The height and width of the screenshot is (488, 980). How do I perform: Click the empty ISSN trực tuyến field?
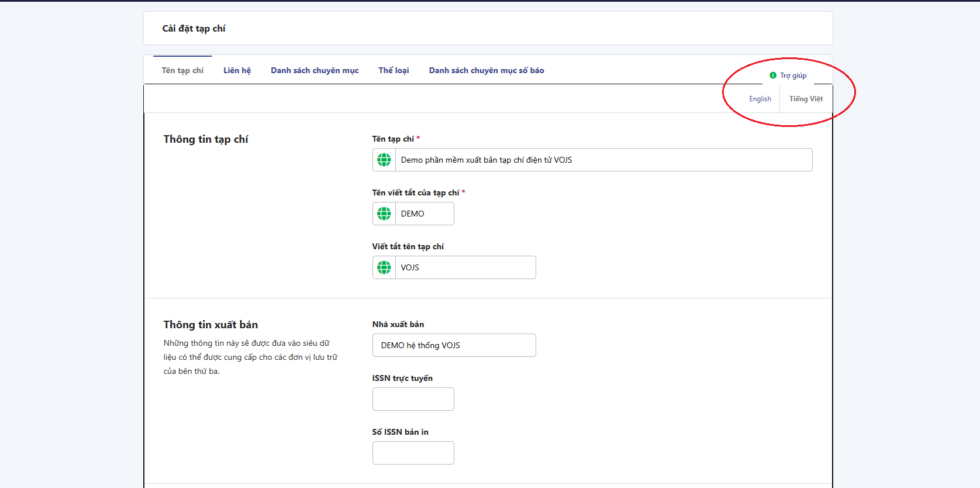tap(413, 399)
